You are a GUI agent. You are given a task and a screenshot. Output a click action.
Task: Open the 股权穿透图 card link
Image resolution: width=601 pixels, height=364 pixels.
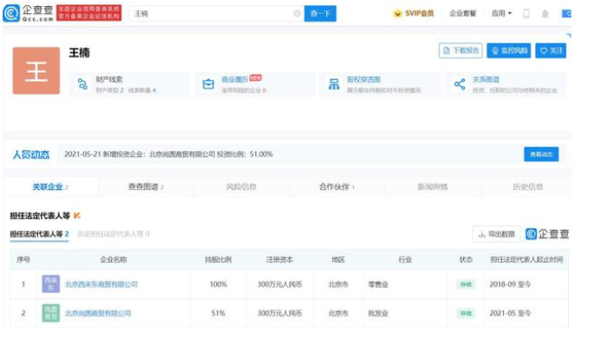pyautogui.click(x=363, y=80)
